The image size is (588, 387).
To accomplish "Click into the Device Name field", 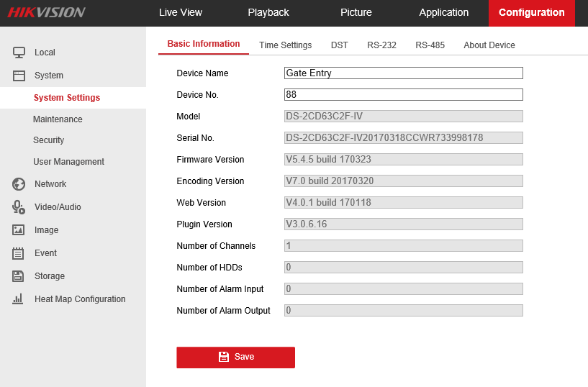I will [403, 73].
